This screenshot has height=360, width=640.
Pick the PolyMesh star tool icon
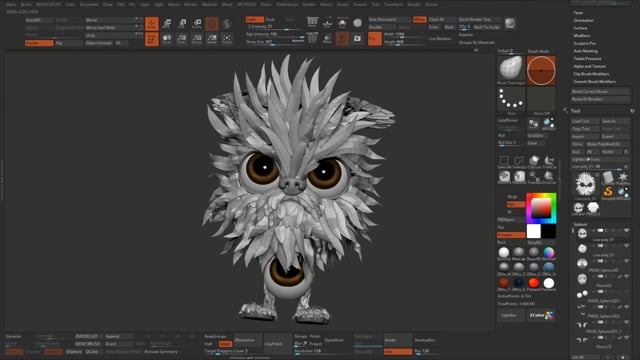(x=622, y=177)
